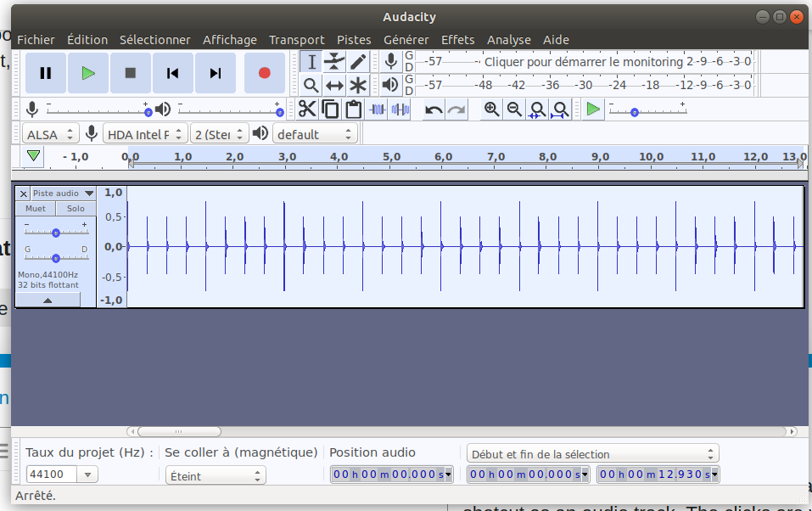This screenshot has width=812, height=511.
Task: Open the Piste audio track menu
Action: [x=63, y=194]
